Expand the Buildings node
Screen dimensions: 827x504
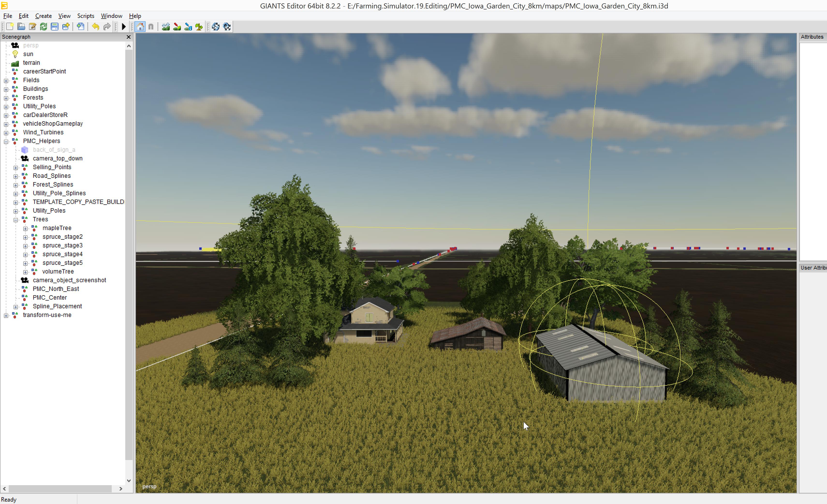tap(6, 90)
